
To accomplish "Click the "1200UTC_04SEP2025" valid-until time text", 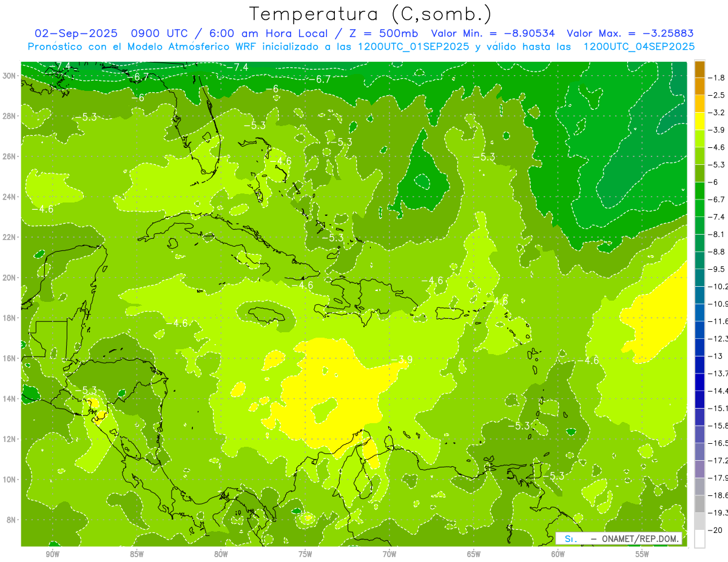I will point(639,47).
